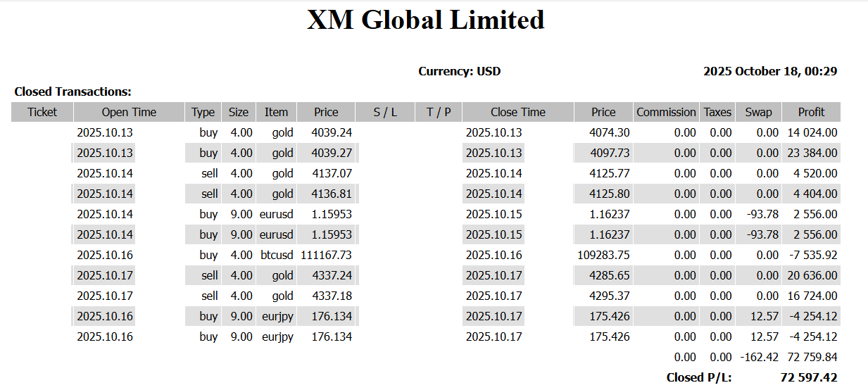Select the 23 384.00 profit cell
This screenshot has width=868, height=390.
point(812,153)
